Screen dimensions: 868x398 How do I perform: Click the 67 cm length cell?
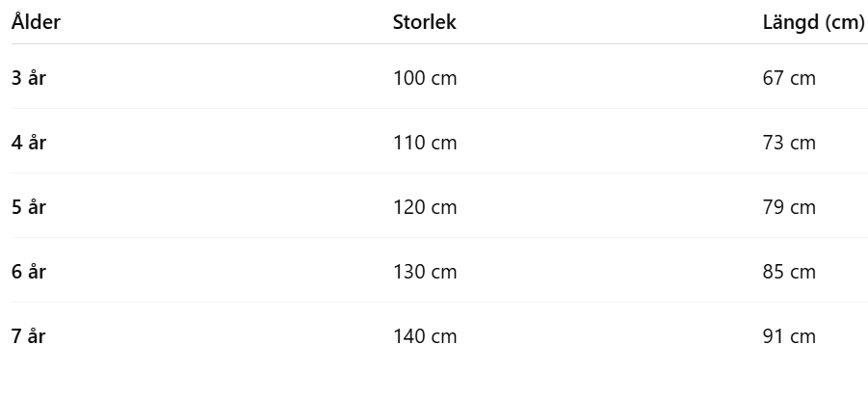(x=788, y=78)
